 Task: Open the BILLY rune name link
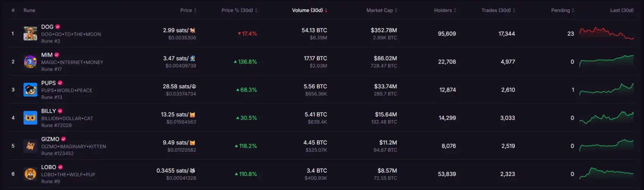[49, 111]
